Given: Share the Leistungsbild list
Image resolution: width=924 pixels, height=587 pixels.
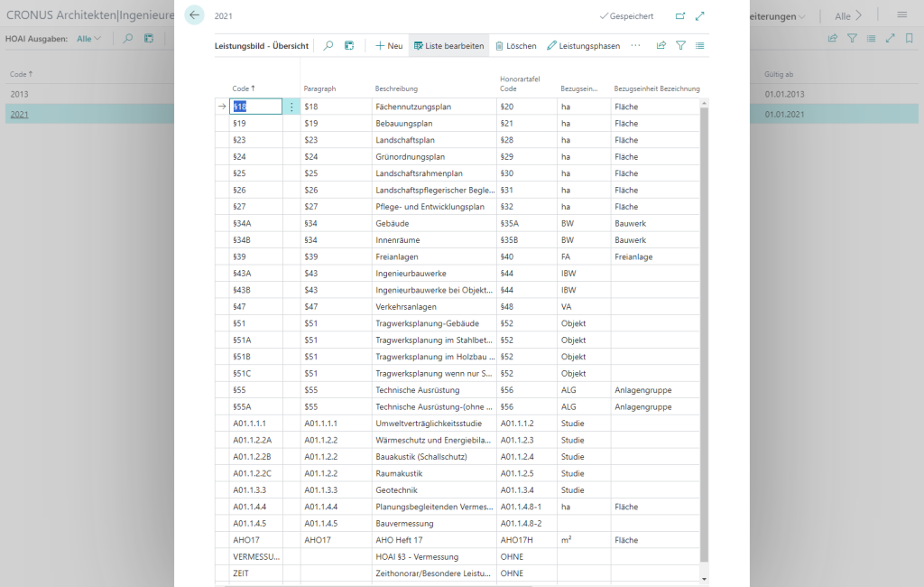Looking at the screenshot, I should (661, 45).
